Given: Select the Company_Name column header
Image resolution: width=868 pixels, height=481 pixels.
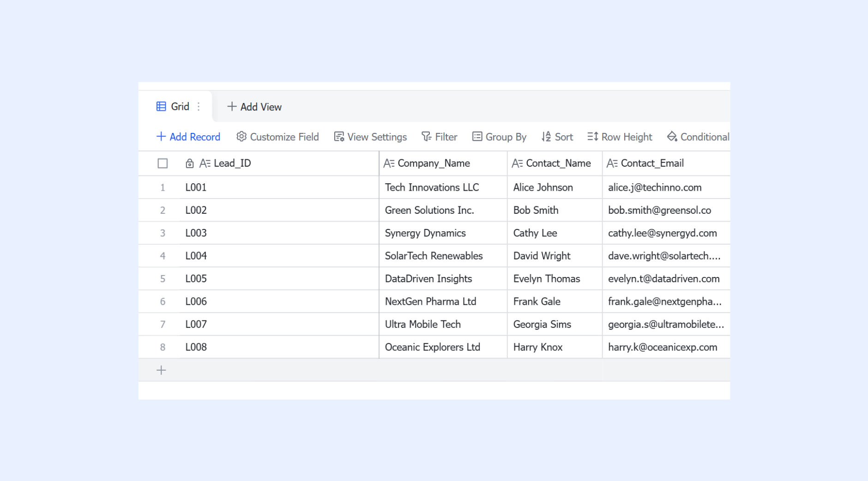Looking at the screenshot, I should pos(443,163).
